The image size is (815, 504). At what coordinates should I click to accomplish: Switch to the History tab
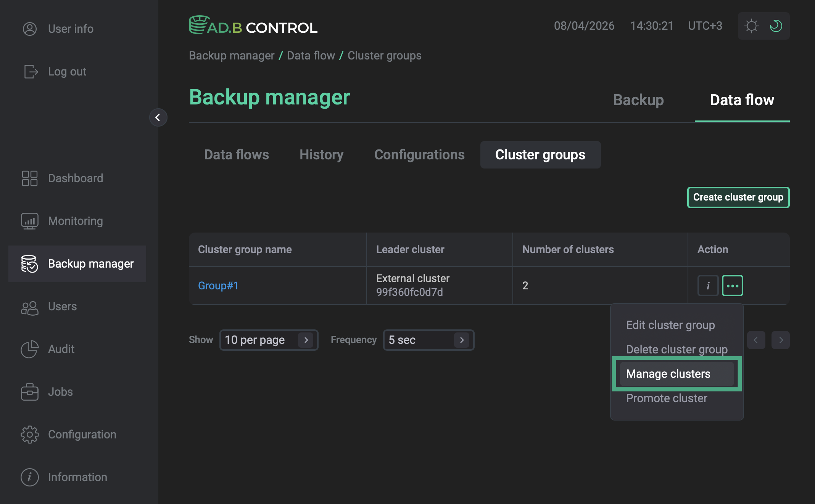(x=321, y=155)
